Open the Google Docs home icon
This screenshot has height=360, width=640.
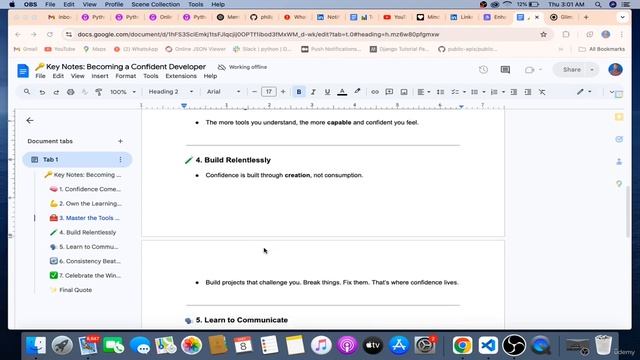23,71
